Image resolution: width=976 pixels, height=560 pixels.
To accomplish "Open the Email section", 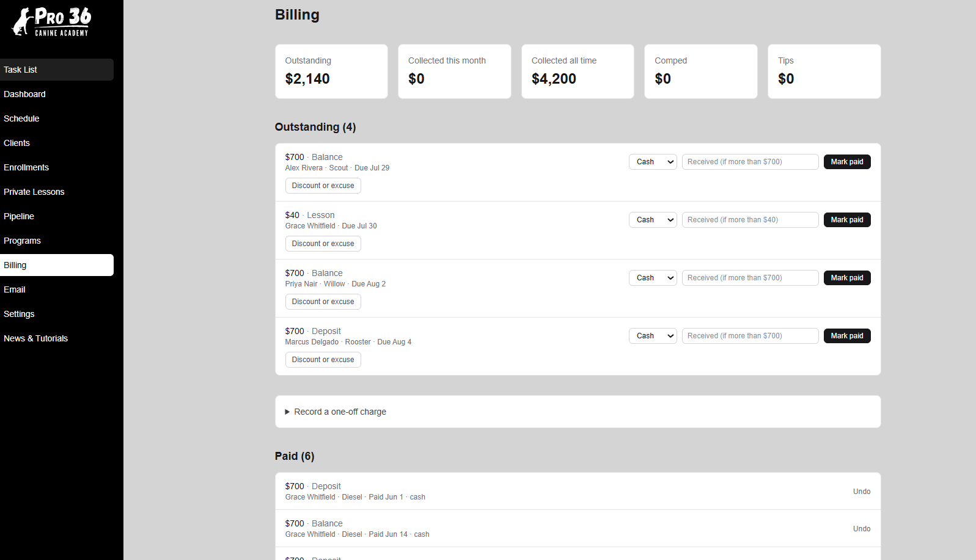I will tap(57, 289).
